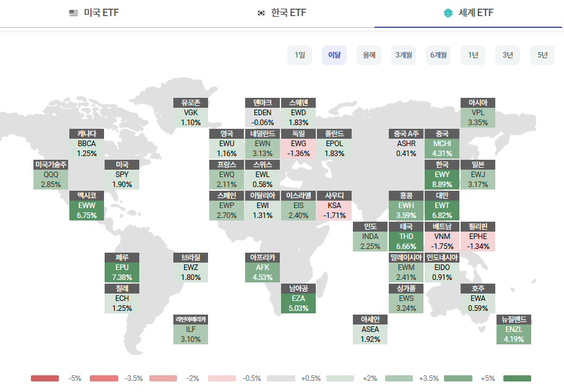Click the +0.5% legend label

click(x=311, y=378)
